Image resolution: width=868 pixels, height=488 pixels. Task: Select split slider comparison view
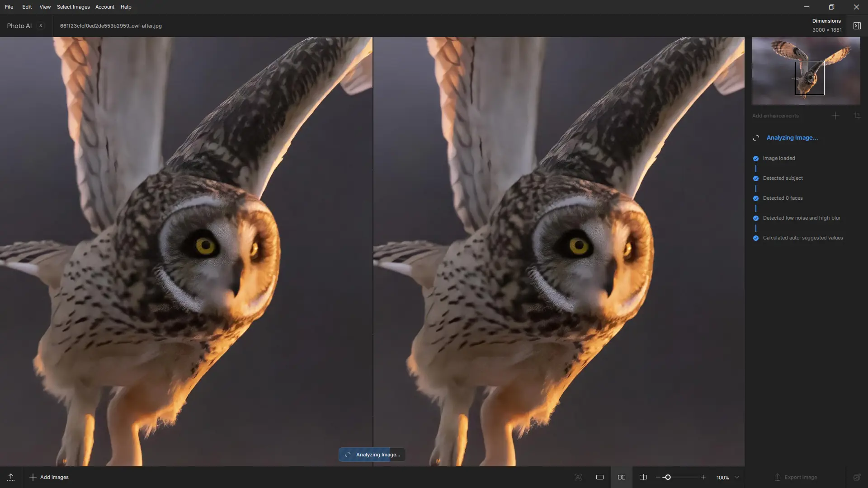coord(643,477)
